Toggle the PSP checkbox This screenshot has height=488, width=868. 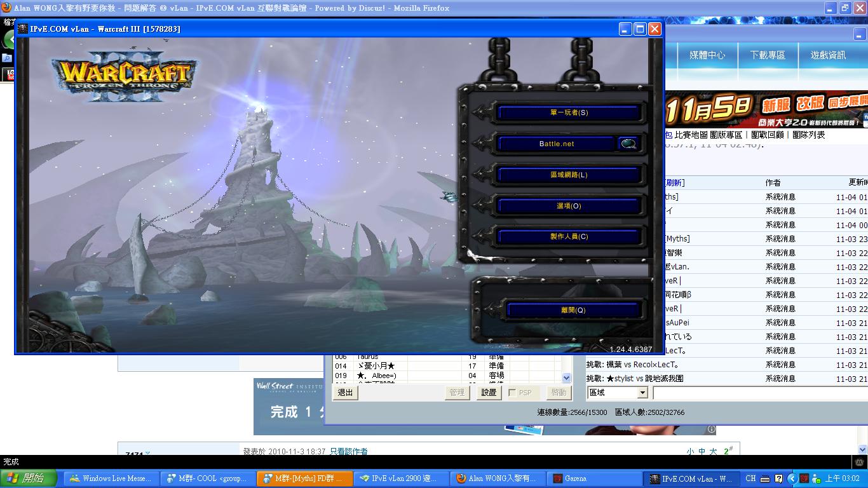(x=513, y=393)
